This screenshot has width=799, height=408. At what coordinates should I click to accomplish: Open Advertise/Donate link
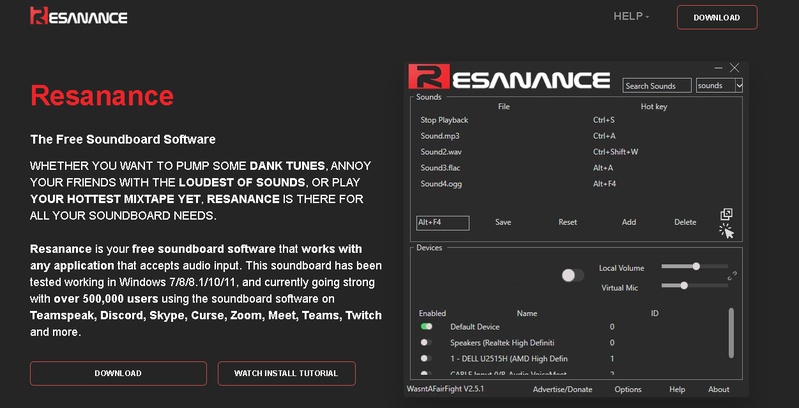(x=563, y=389)
